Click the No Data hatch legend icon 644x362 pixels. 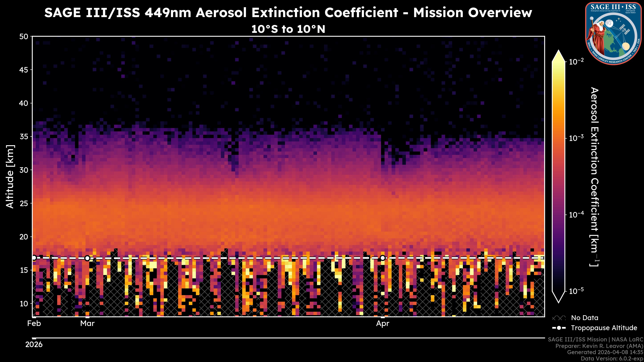(x=559, y=318)
